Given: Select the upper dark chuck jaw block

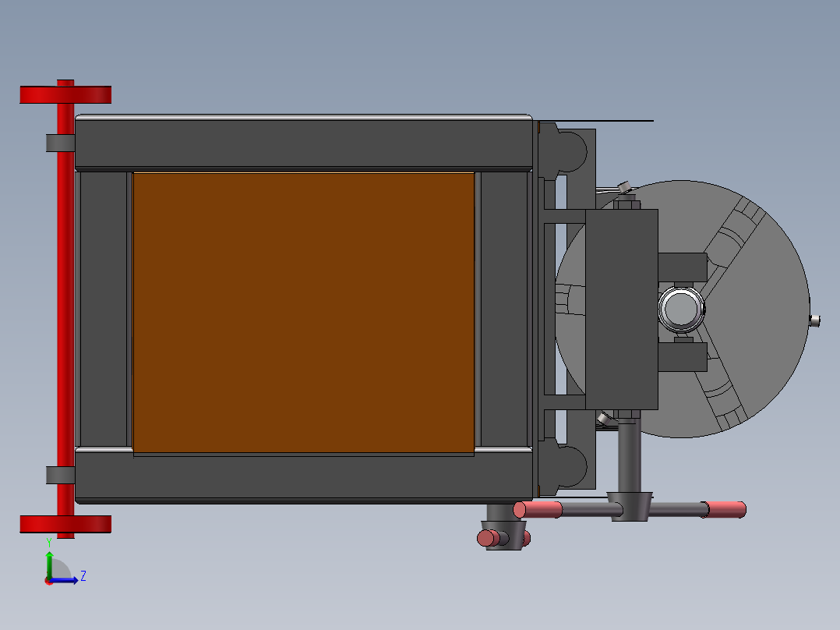Looking at the screenshot, I should [x=683, y=266].
